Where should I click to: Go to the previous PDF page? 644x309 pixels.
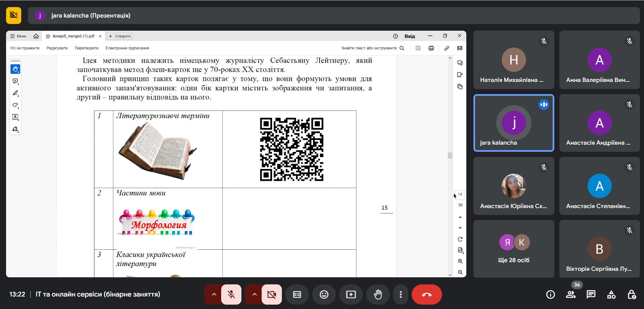(x=460, y=217)
